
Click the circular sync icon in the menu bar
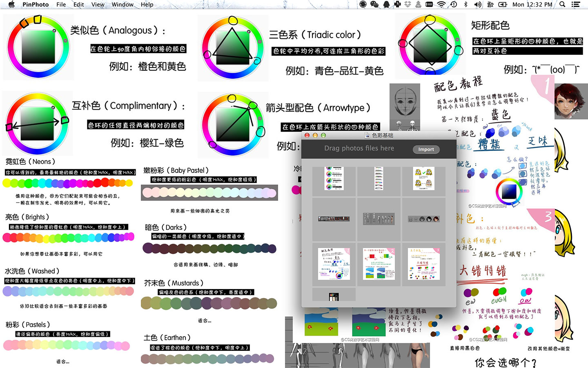click(363, 4)
